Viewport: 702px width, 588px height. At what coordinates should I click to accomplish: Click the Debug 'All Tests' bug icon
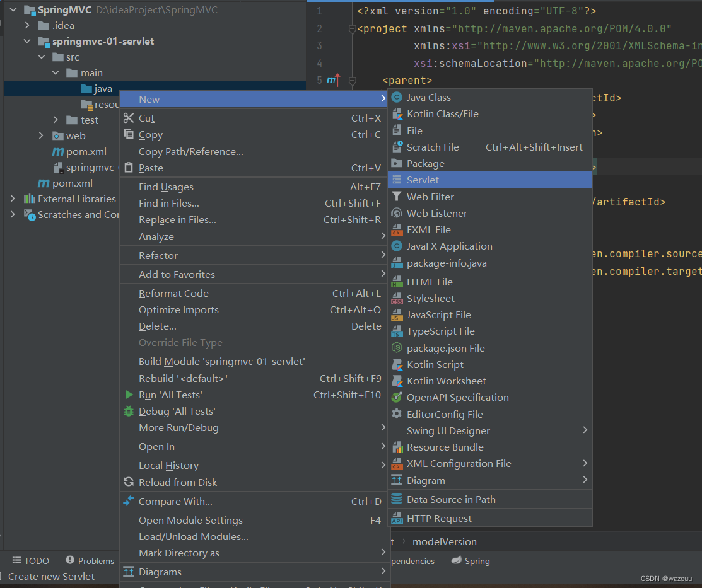[x=129, y=412]
